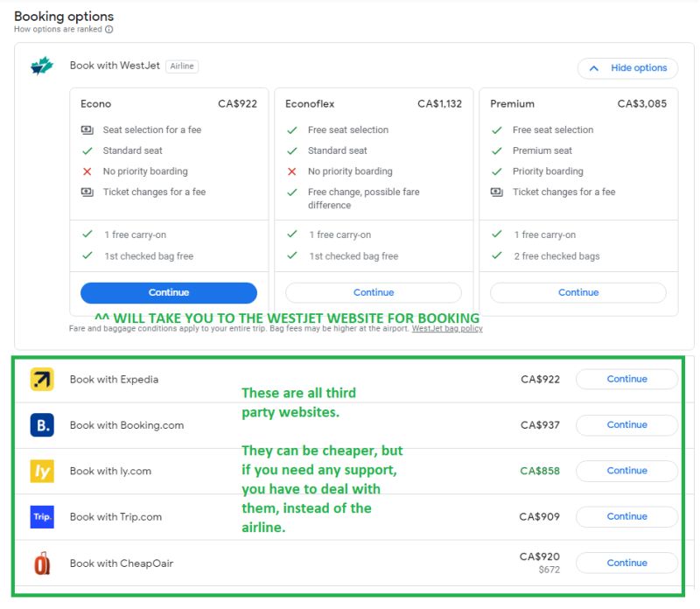The image size is (700, 609).
Task: Click the Booking options heading
Action: [x=64, y=17]
